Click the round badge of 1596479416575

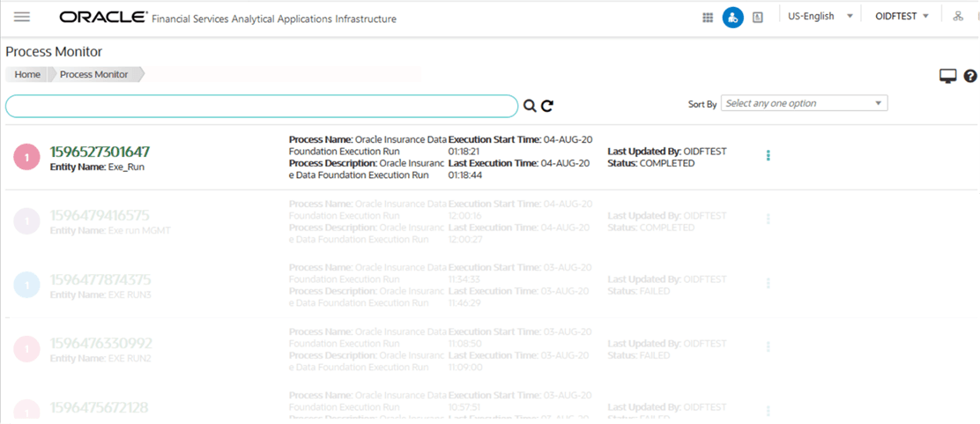[x=26, y=220]
